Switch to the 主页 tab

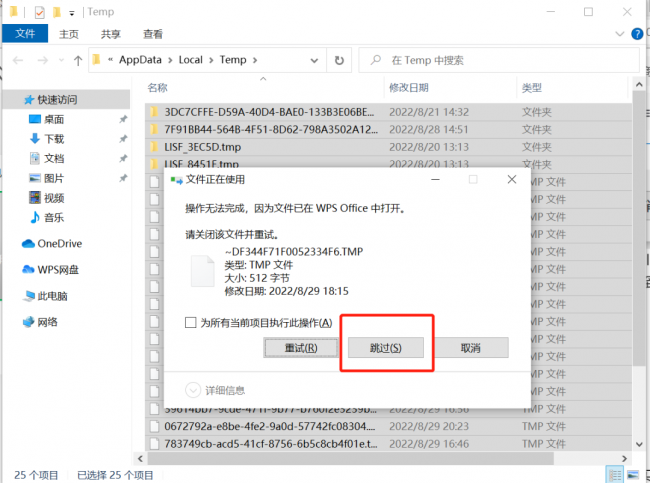point(69,34)
